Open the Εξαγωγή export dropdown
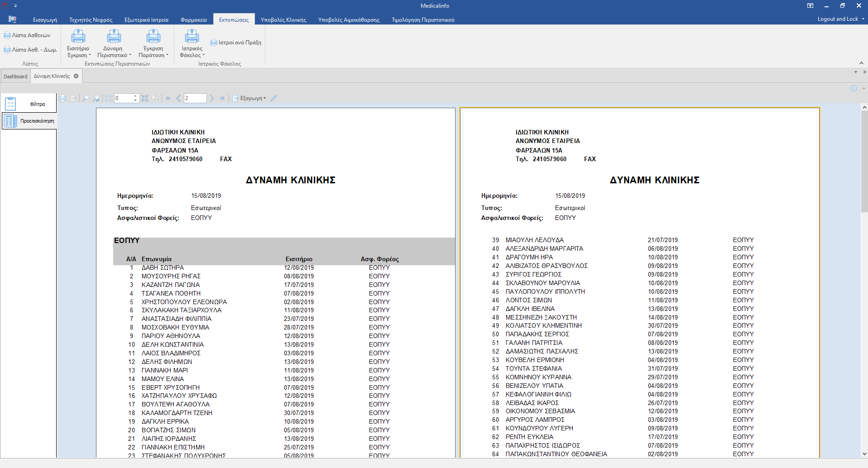Screen dimensions: 868x468 pos(249,98)
